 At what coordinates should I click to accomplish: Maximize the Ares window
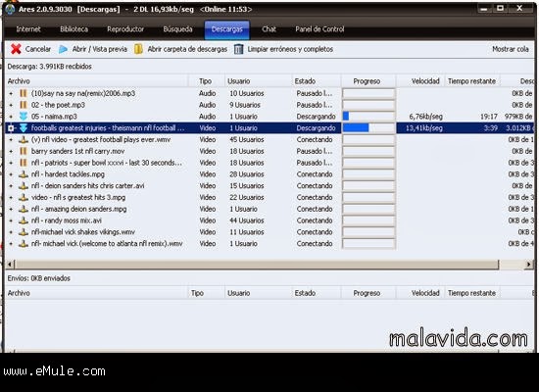click(x=500, y=8)
